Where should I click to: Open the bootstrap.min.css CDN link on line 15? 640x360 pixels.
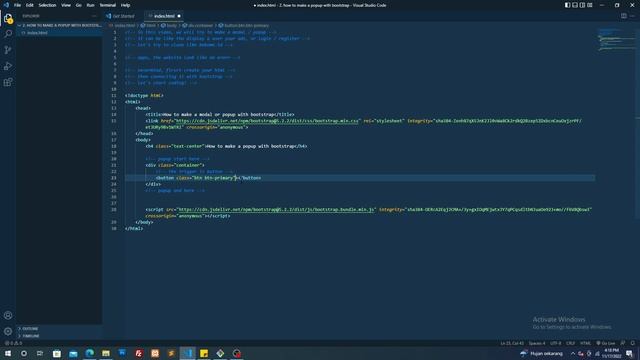click(267, 121)
